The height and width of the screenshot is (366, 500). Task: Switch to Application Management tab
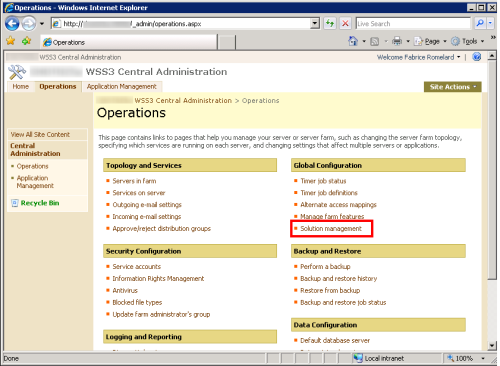(122, 86)
